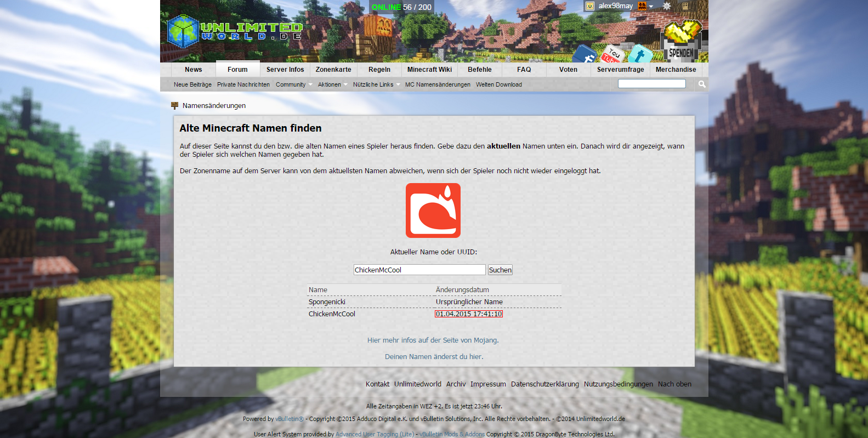Click the ONLINE 56 / 200 status
This screenshot has width=868, height=438.
pos(401,7)
